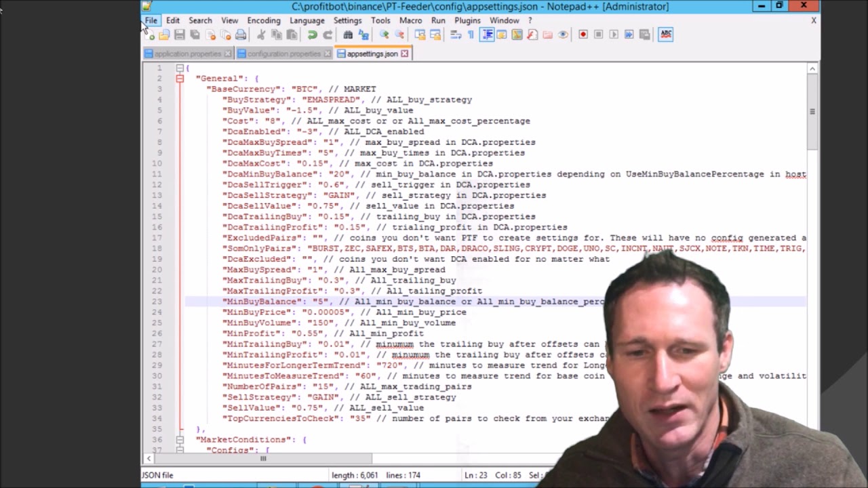Redo the edit with the toolbar arrow

(328, 35)
